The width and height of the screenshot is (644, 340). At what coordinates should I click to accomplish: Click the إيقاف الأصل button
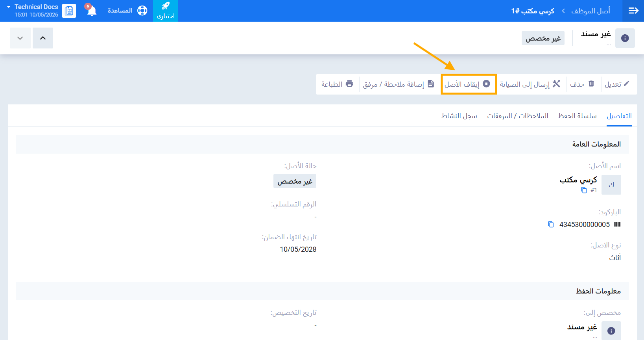[x=469, y=84]
